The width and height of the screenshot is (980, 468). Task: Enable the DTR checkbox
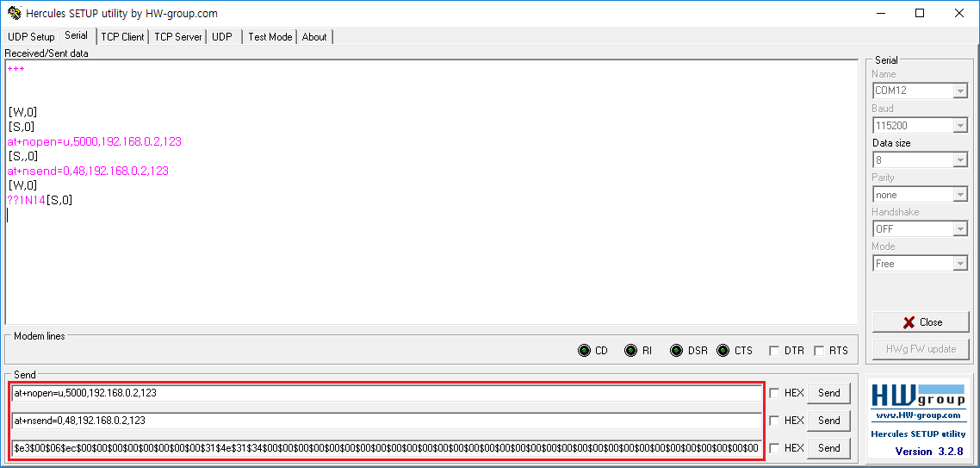773,351
